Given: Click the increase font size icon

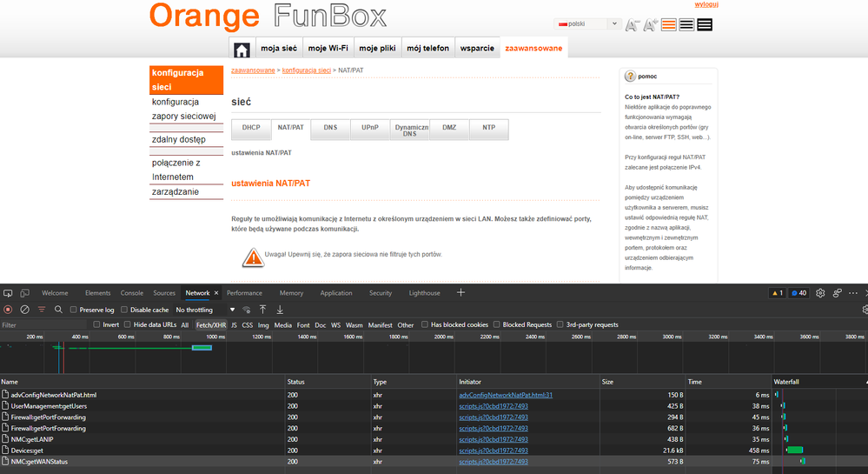Looking at the screenshot, I should 650,24.
